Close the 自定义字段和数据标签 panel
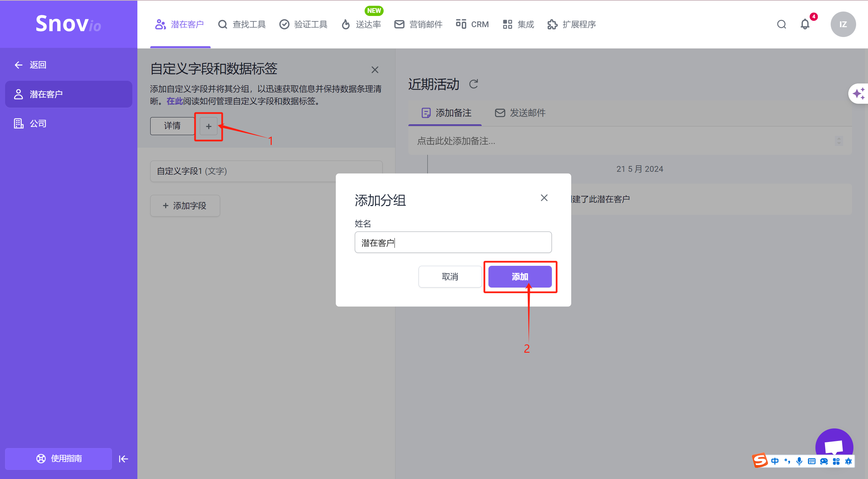This screenshot has width=868, height=479. (375, 70)
